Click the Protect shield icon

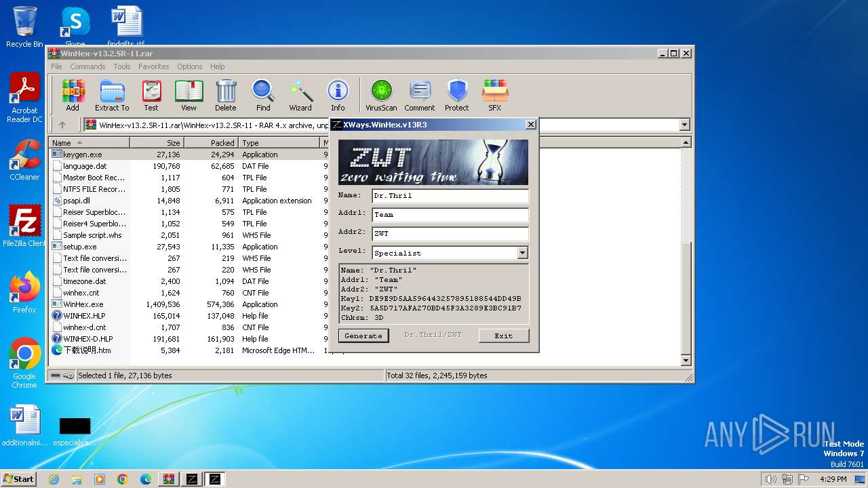pyautogui.click(x=457, y=95)
